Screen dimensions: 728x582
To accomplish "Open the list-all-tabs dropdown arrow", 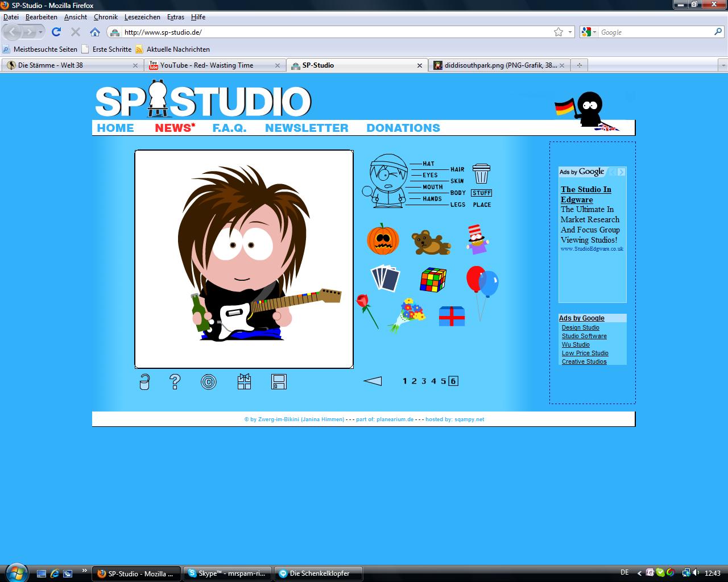I will click(722, 65).
